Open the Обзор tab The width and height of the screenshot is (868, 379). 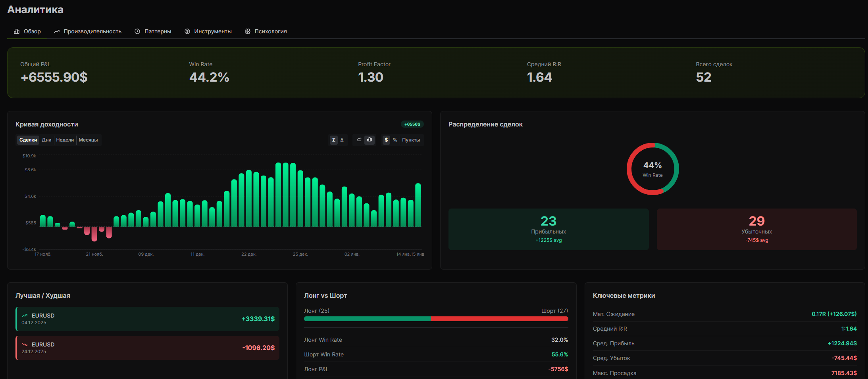click(x=27, y=31)
